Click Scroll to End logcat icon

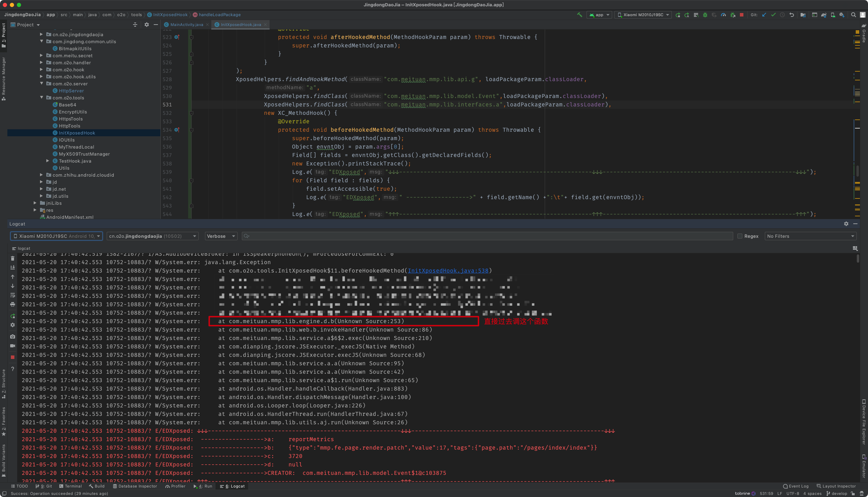click(x=13, y=268)
